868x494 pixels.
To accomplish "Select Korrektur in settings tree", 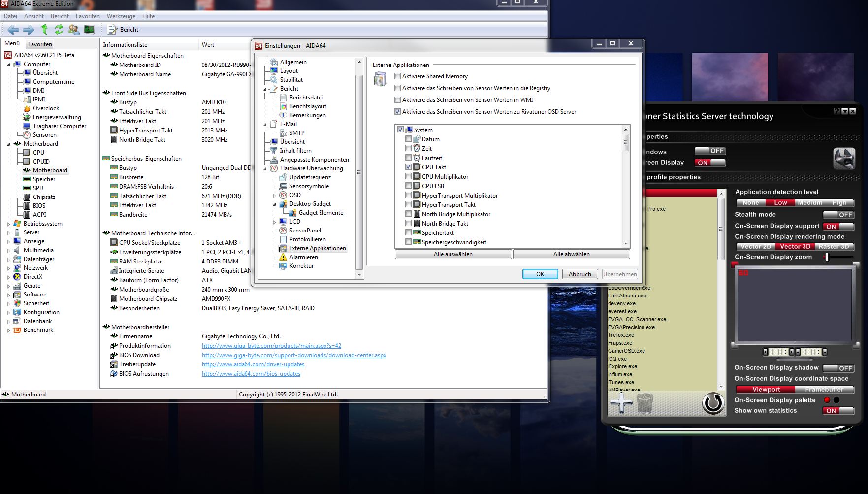I will [301, 266].
